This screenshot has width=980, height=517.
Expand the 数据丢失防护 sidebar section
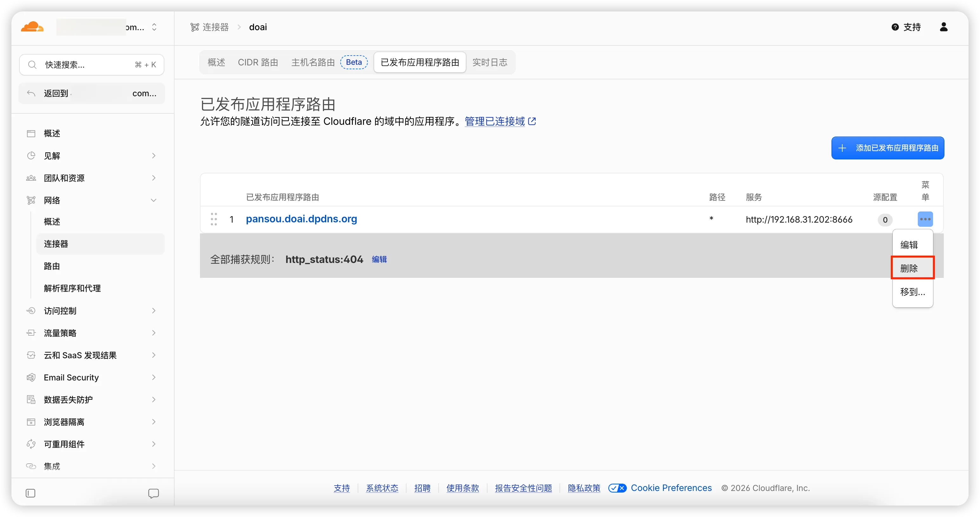(x=92, y=400)
